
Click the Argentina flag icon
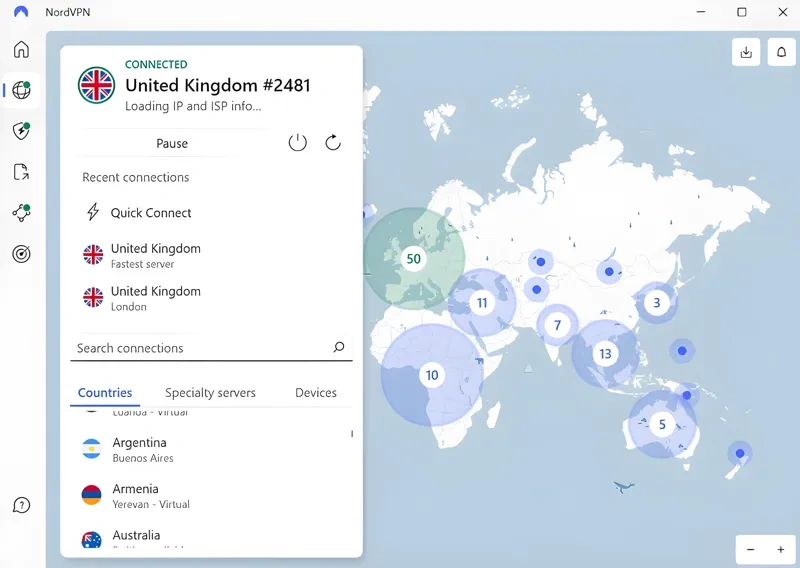point(91,449)
